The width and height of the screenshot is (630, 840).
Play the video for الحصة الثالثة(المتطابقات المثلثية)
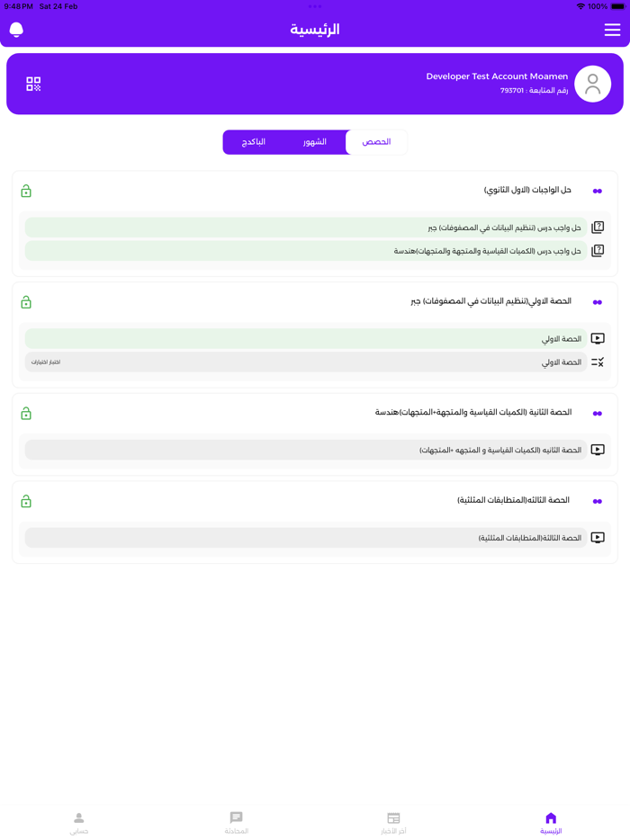[598, 537]
